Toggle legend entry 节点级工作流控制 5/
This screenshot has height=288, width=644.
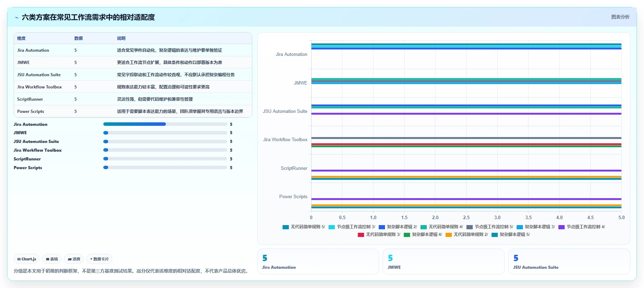[x=490, y=227]
